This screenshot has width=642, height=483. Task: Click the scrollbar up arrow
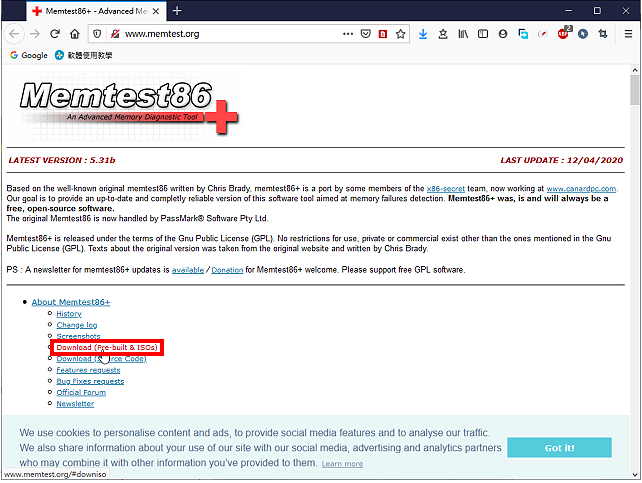[x=635, y=70]
